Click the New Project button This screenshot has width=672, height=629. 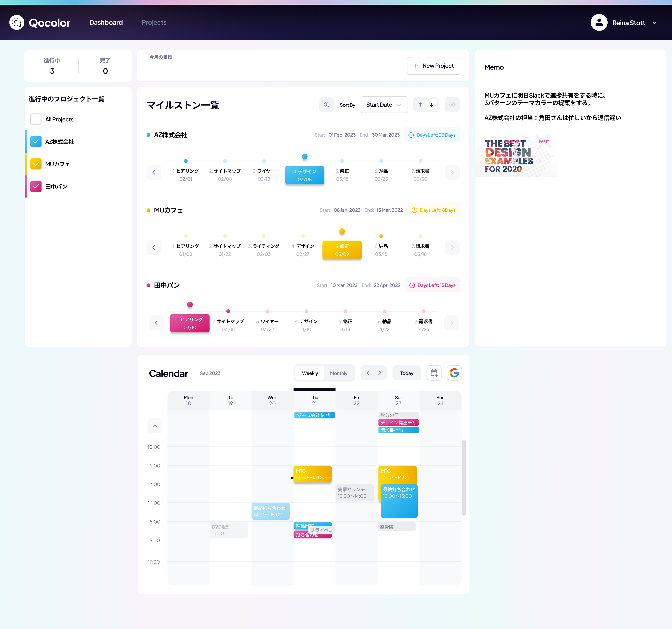[x=433, y=66]
